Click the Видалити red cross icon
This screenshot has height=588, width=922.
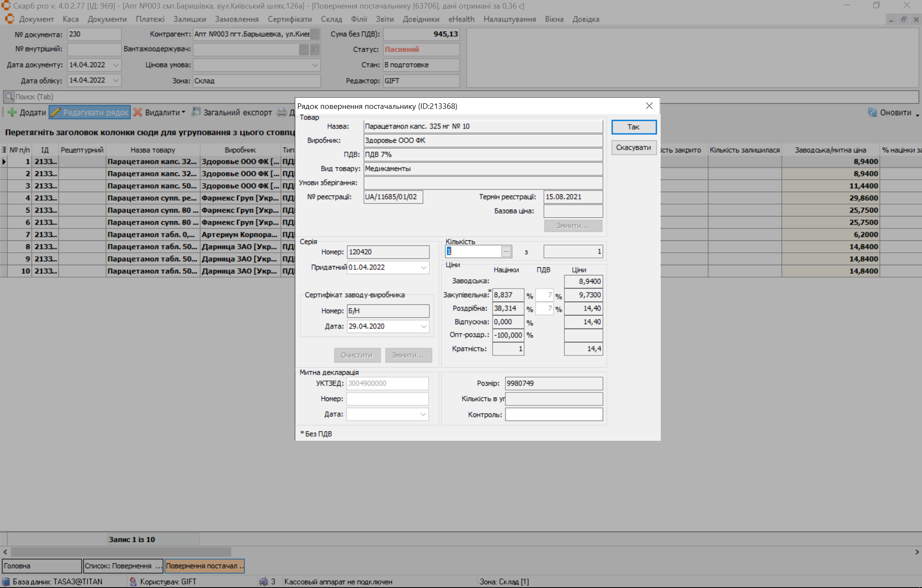coord(138,113)
